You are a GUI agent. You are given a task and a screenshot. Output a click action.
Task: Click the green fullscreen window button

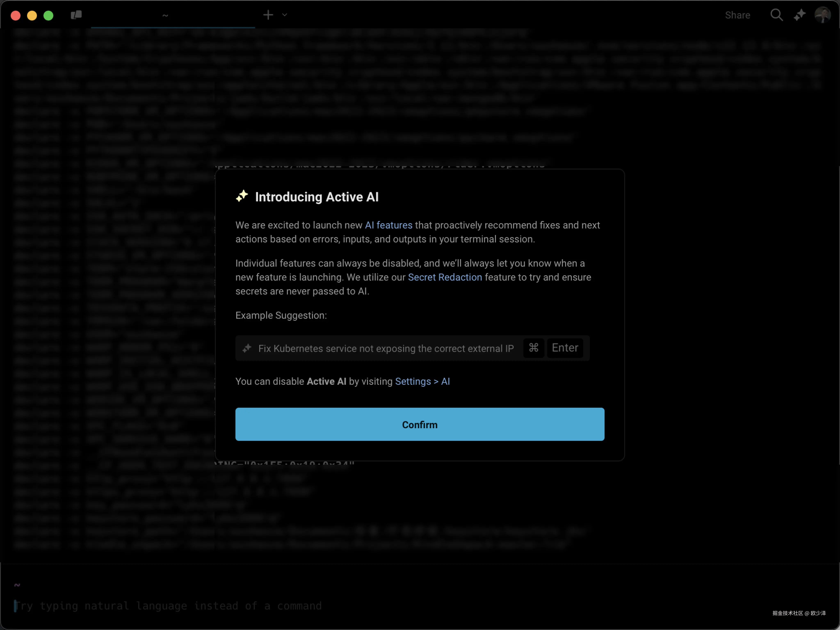click(x=48, y=16)
